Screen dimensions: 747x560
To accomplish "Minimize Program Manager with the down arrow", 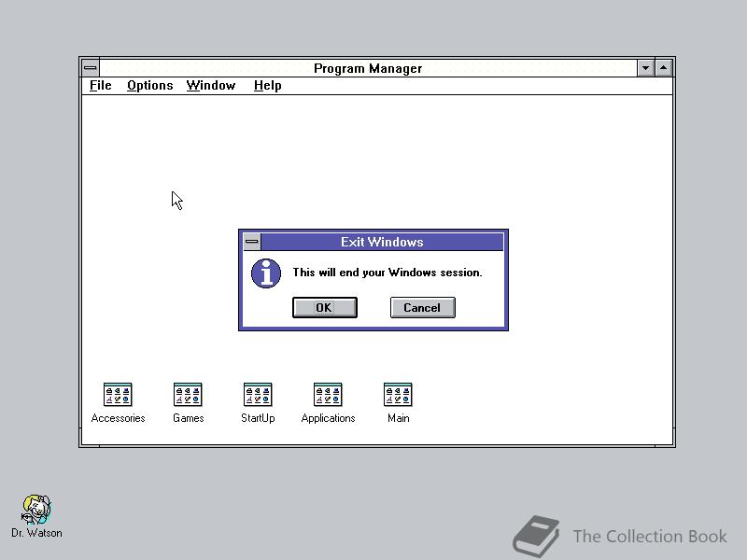I will (x=645, y=68).
